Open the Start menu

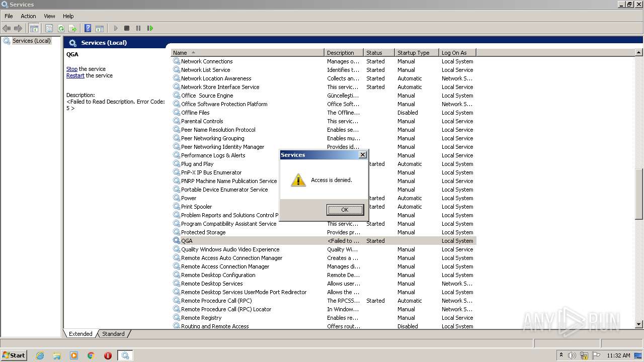pyautogui.click(x=14, y=355)
